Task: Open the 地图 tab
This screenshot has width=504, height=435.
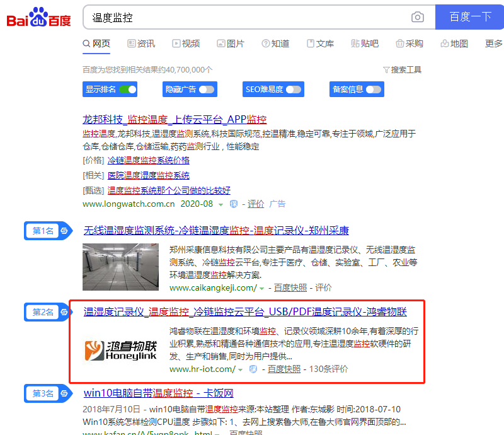Action: coord(454,43)
